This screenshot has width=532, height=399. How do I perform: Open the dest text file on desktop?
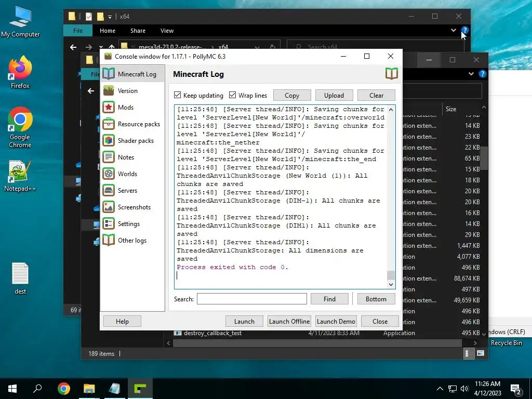click(x=20, y=278)
